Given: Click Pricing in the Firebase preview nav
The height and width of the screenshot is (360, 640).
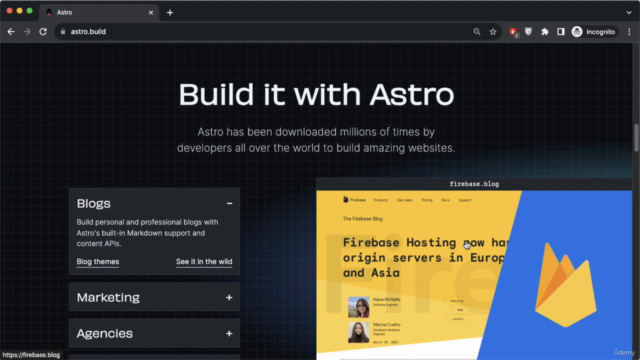Looking at the screenshot, I should pos(427,200).
